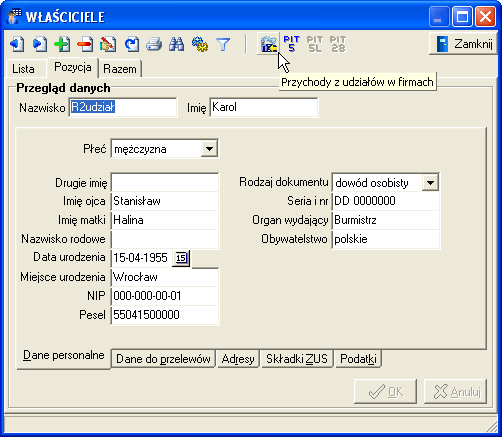
Task: Print using the printer icon
Action: pyautogui.click(x=154, y=44)
